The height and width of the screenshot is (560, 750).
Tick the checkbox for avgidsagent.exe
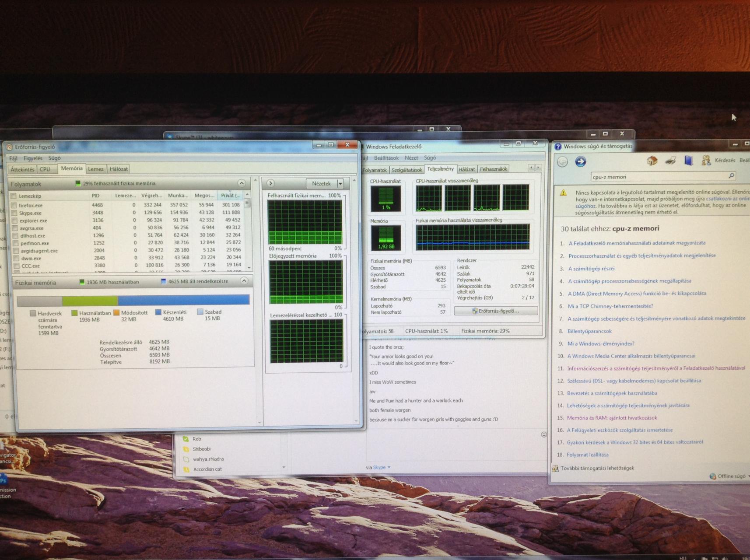pos(16,251)
